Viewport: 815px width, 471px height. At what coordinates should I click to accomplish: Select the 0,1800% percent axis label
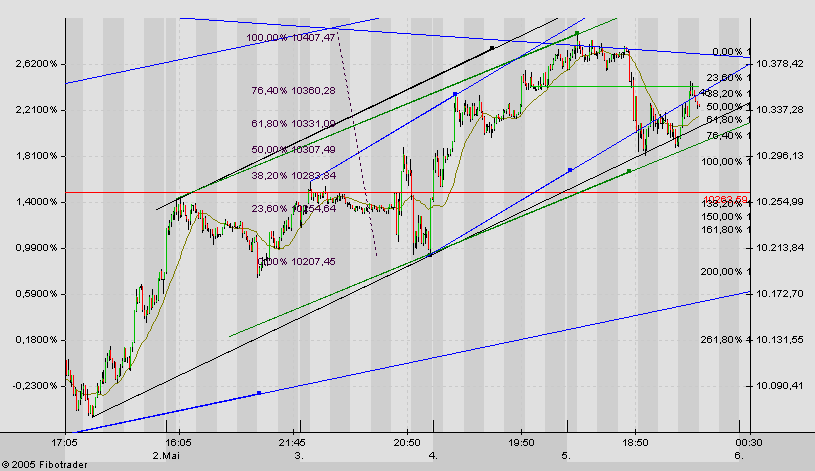35,340
